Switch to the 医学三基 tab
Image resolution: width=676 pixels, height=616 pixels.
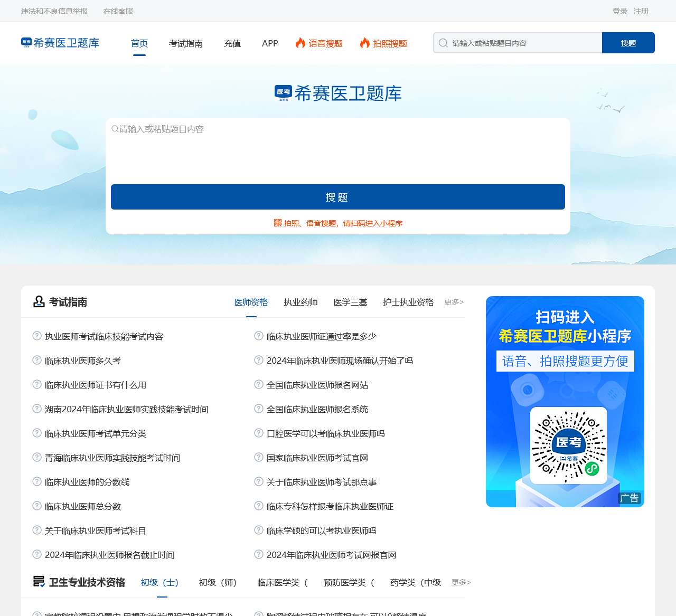click(x=351, y=302)
